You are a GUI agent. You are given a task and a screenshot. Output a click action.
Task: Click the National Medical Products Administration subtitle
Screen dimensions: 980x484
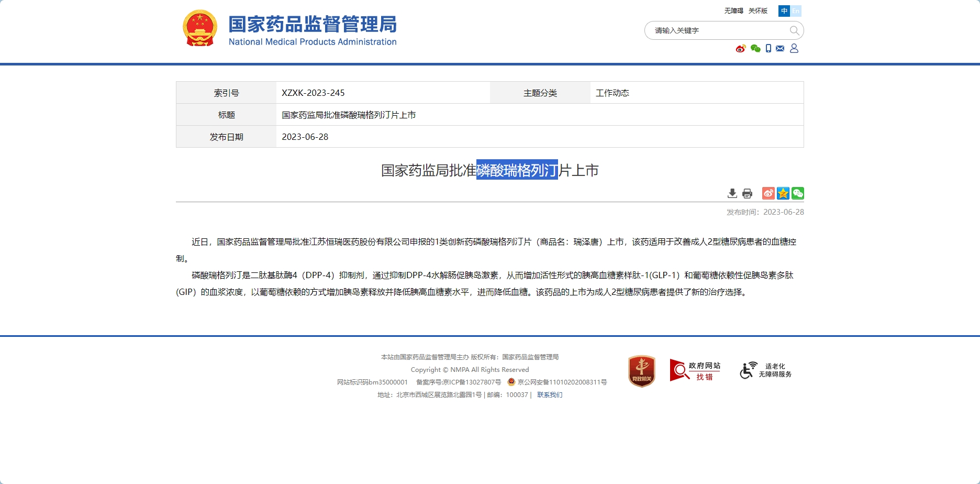coord(313,42)
